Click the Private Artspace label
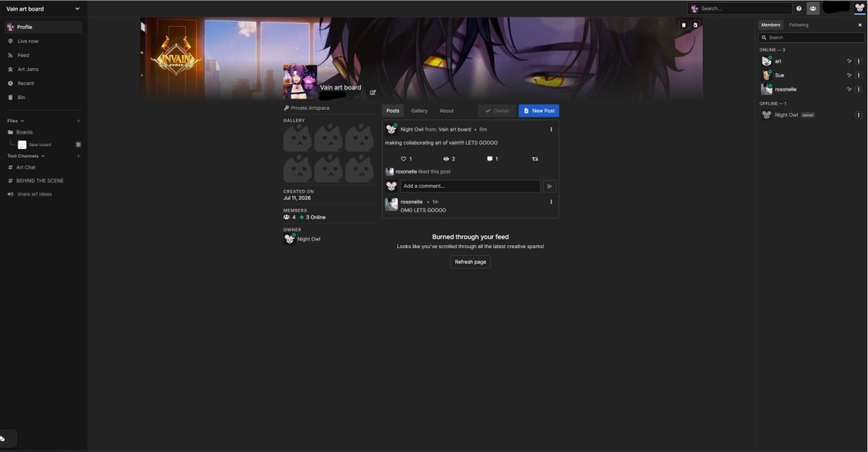This screenshot has height=452, width=868. click(307, 108)
